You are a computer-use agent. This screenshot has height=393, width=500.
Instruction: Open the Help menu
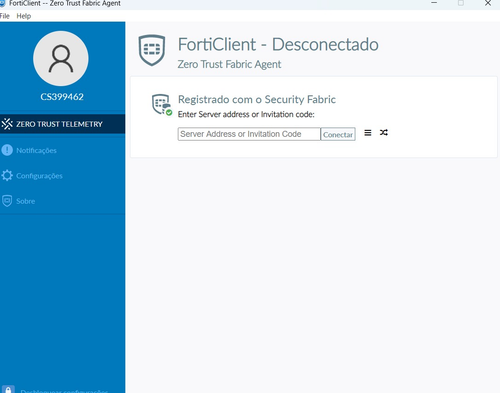tap(24, 16)
